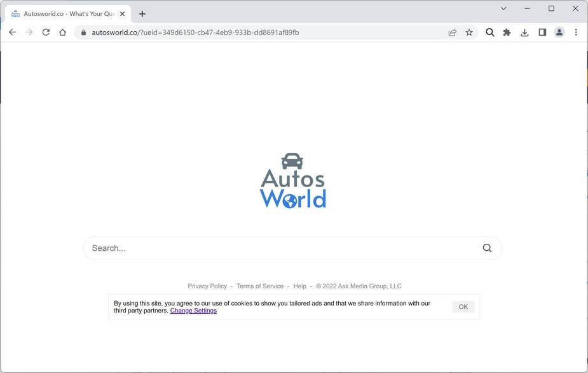Bookmark this page with the star
Screen dimensions: 588x373
[469, 32]
